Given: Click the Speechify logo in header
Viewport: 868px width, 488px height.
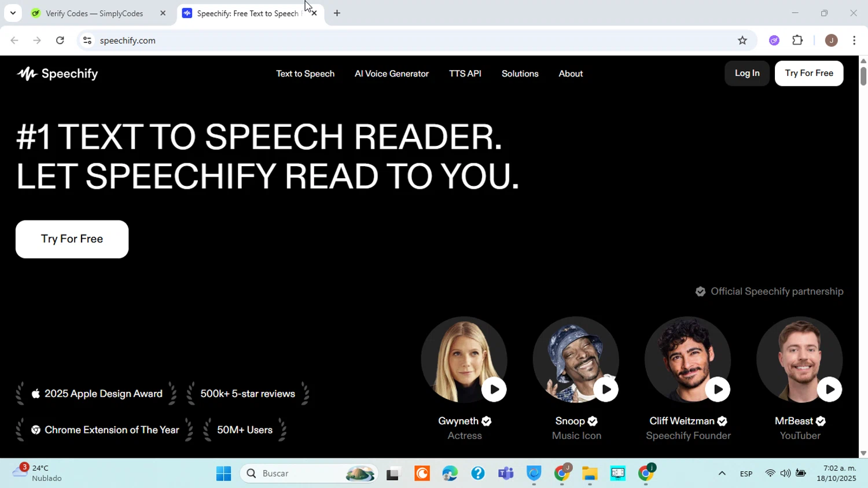Looking at the screenshot, I should click(57, 74).
